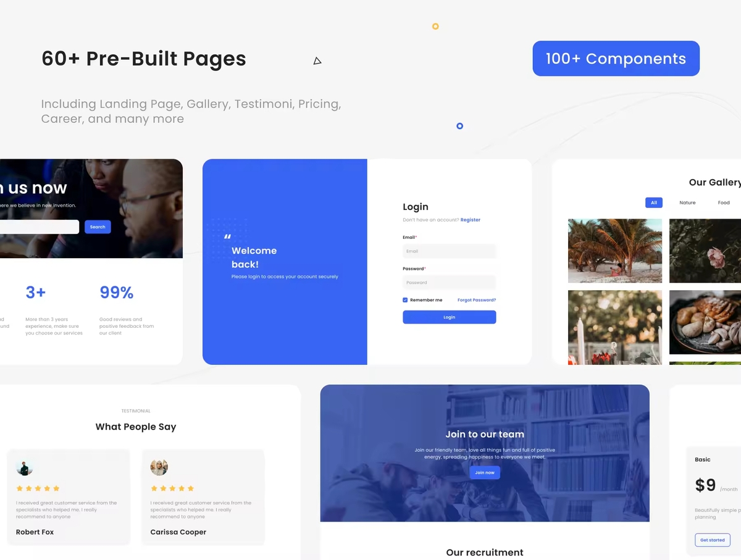Select the All gallery filter tab
The width and height of the screenshot is (741, 560).
653,203
